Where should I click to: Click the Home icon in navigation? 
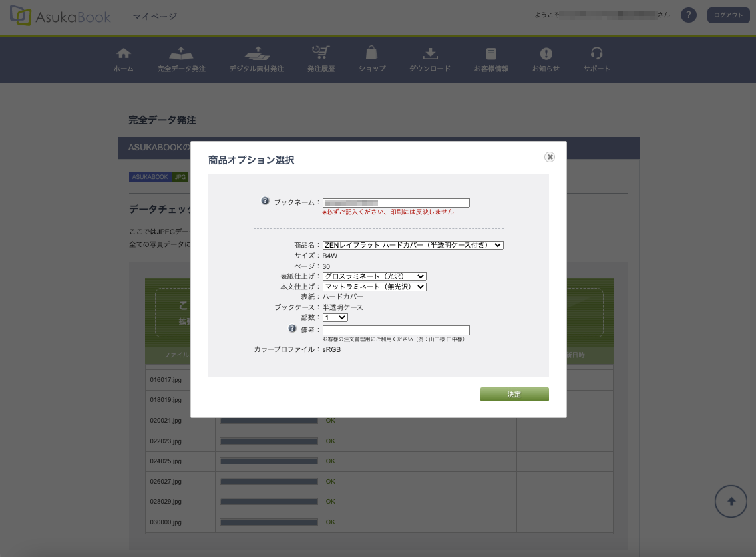(x=123, y=54)
